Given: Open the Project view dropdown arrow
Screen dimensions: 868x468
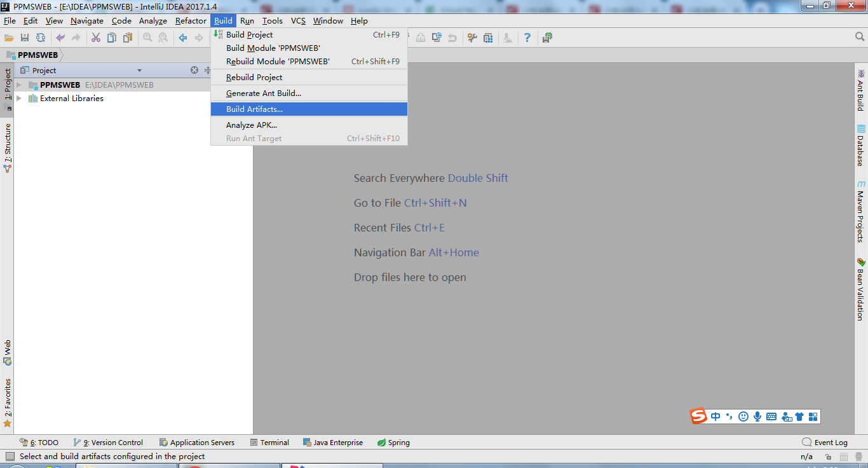Looking at the screenshot, I should coord(139,71).
